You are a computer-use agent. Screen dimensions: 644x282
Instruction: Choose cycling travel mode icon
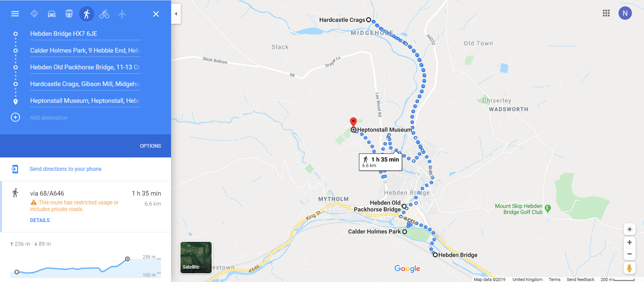(x=104, y=14)
